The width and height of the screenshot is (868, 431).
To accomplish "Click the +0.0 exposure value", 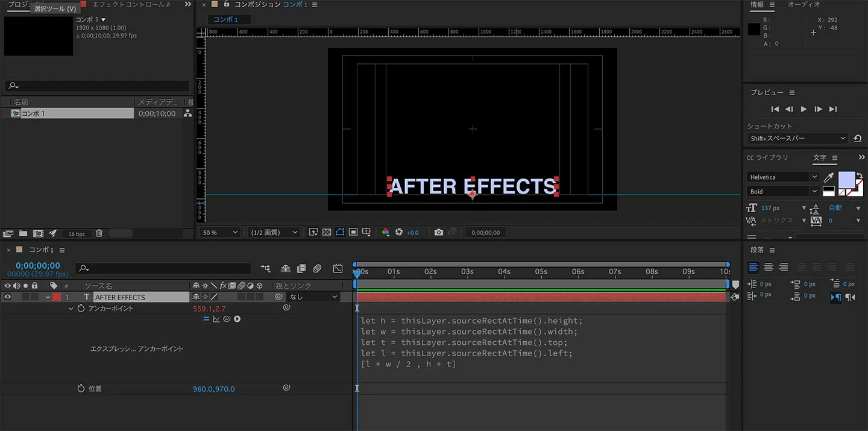I will (x=413, y=233).
